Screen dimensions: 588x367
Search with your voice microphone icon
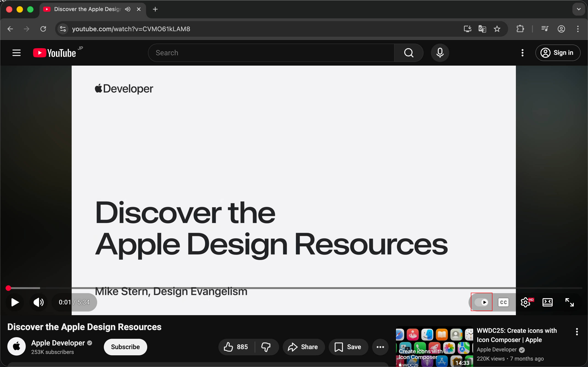440,53
